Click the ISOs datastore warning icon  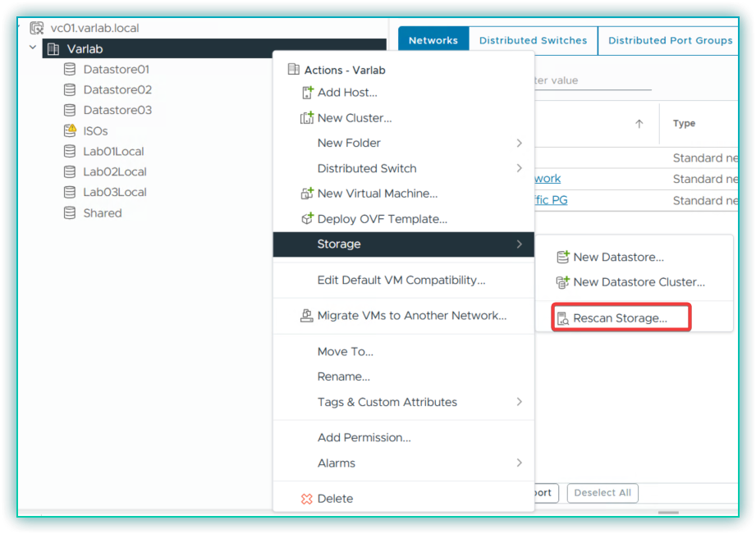point(70,131)
